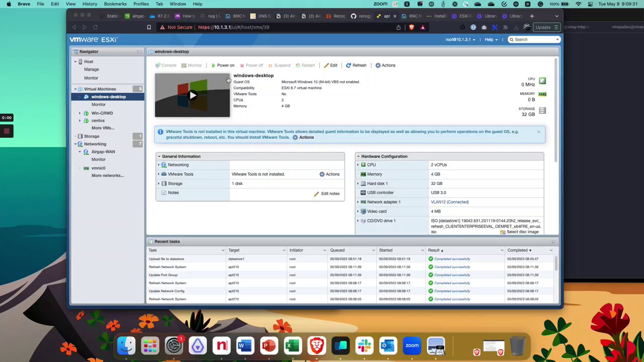Viewport: 644px width, 362px height.
Task: Collapse the Host tree node
Action: coord(75,61)
